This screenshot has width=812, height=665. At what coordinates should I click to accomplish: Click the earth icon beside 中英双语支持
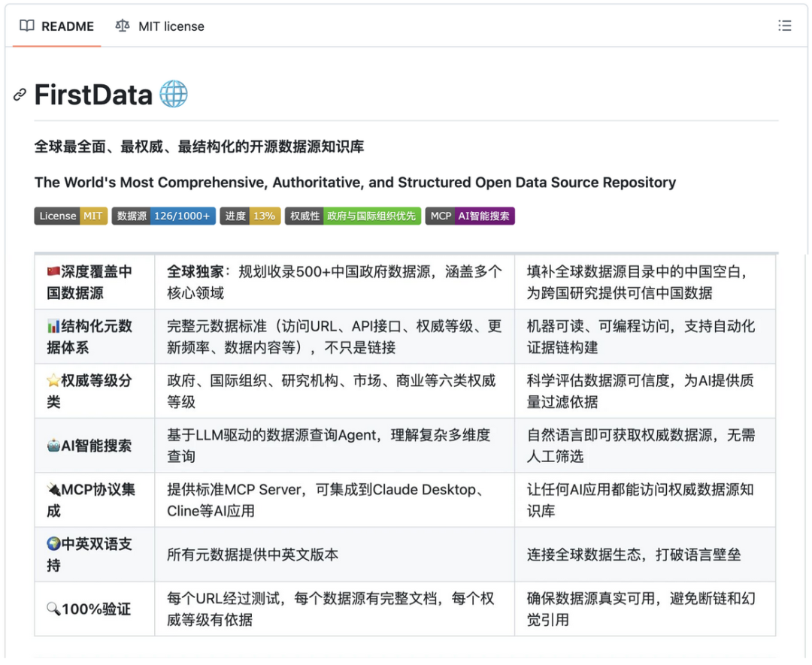[x=53, y=544]
